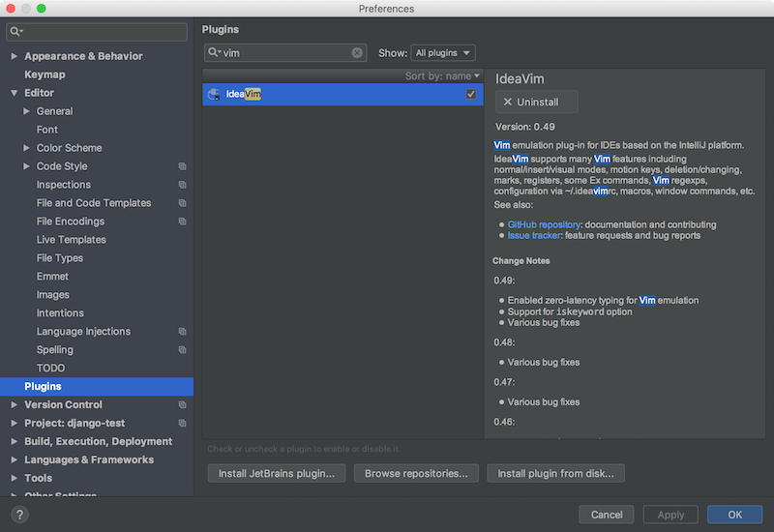This screenshot has width=774, height=532.
Task: Click Browse repositories... button
Action: 416,474
